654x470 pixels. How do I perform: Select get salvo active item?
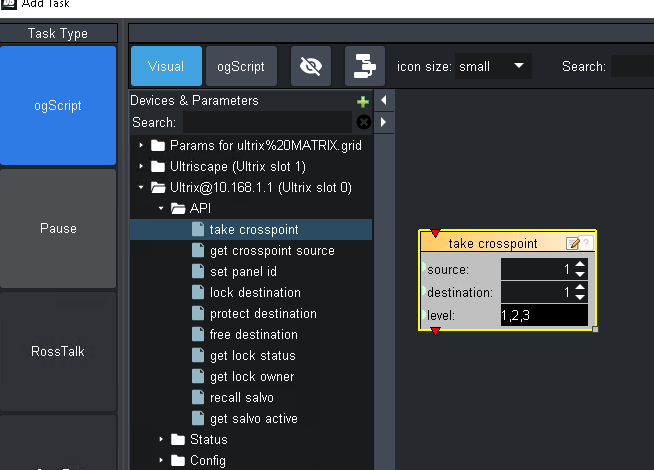[x=254, y=418]
